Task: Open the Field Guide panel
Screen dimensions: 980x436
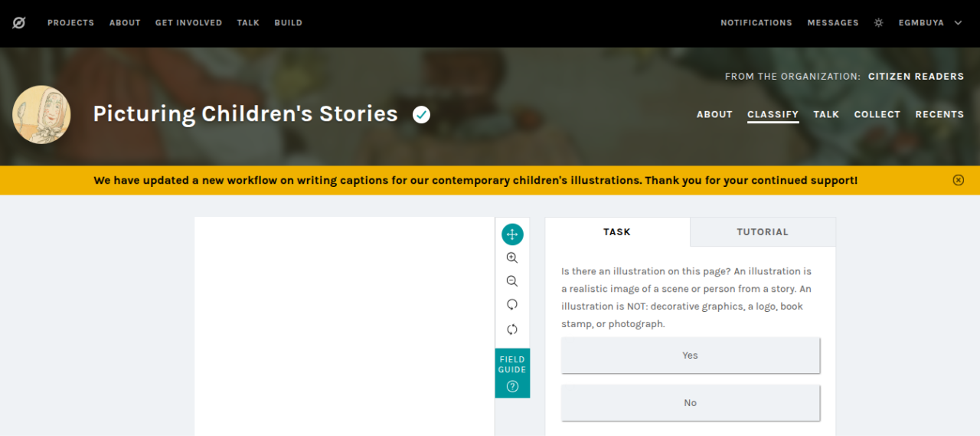Action: click(x=512, y=372)
